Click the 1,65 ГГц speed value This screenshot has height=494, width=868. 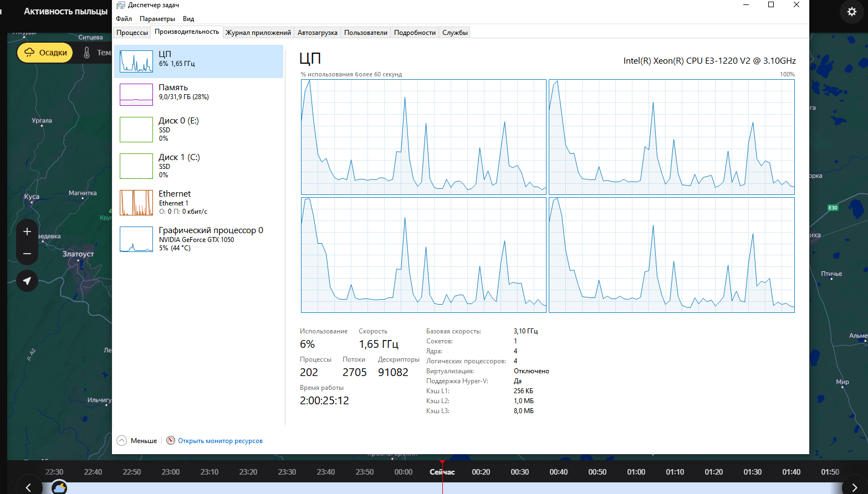click(x=379, y=344)
